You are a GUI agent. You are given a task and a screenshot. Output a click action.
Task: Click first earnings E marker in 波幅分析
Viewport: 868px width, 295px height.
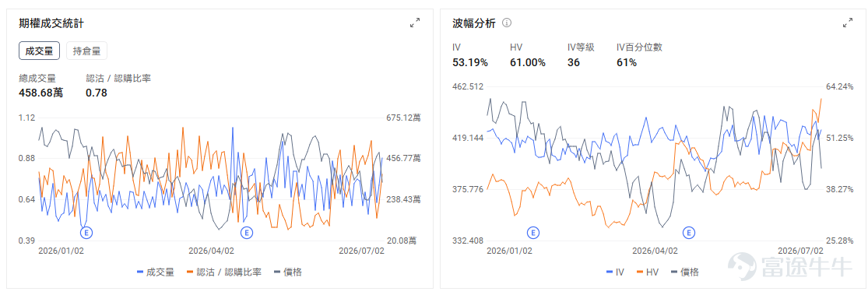(x=532, y=233)
